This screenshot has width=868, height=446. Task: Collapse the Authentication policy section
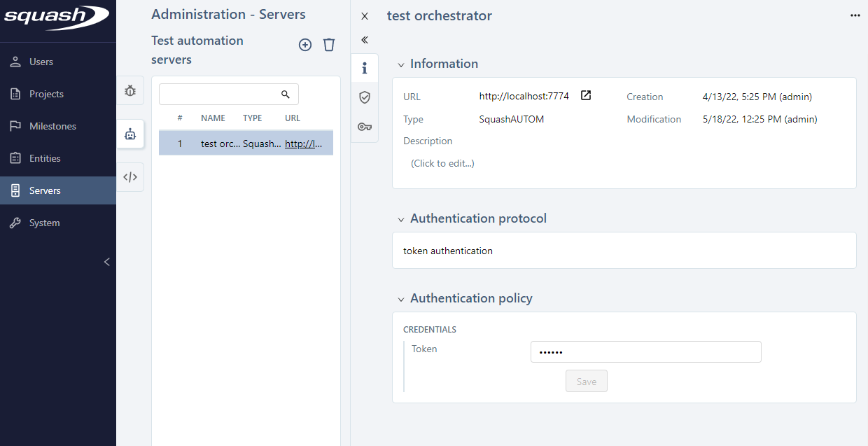[x=401, y=299]
